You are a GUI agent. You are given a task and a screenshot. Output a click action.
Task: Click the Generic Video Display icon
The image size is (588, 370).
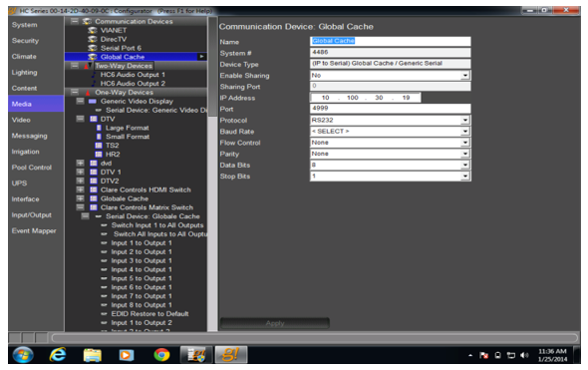coord(93,102)
